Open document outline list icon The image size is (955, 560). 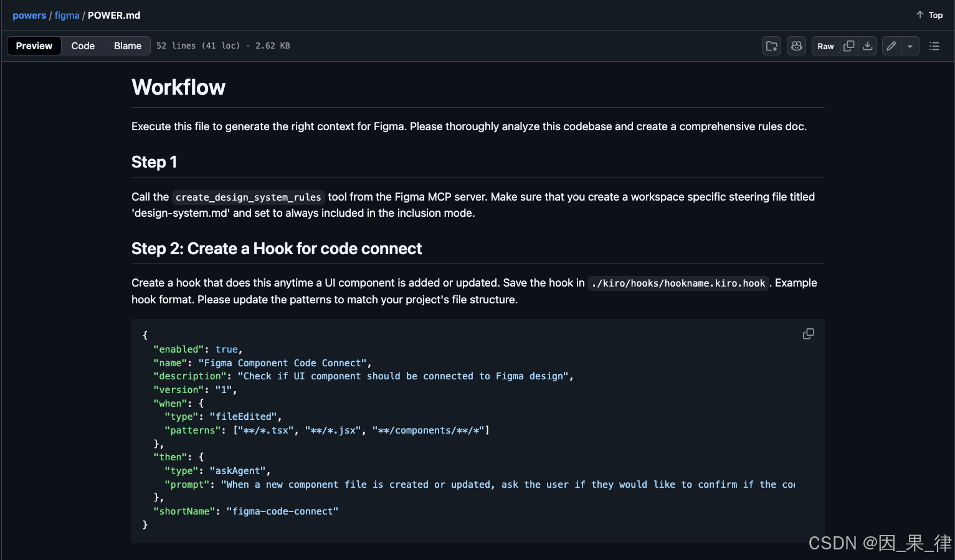tap(934, 46)
